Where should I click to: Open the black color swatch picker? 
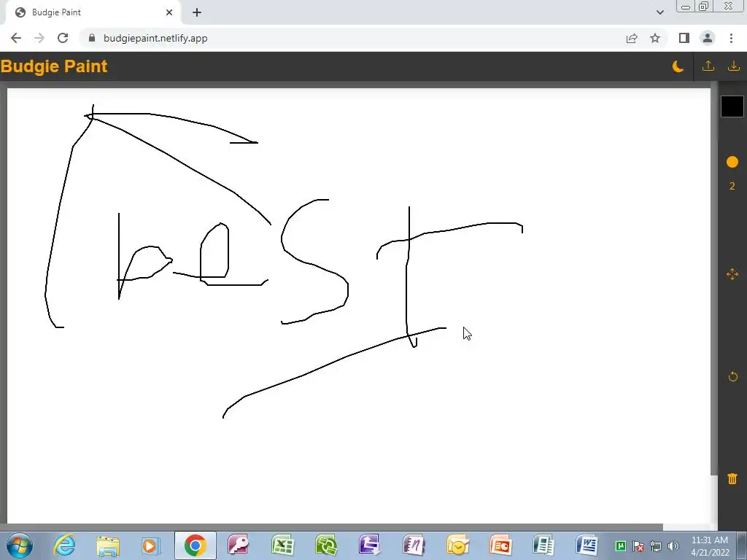[x=732, y=106]
